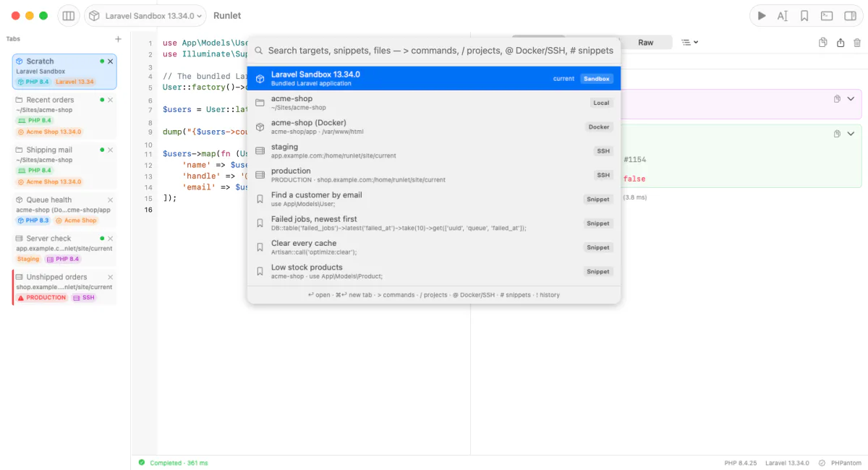Click the search targets input field
868x470 pixels.
point(441,51)
